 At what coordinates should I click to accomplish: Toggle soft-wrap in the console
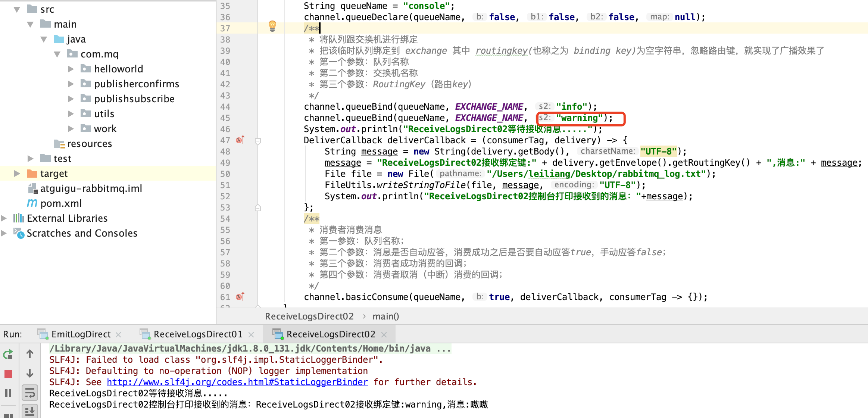(x=30, y=393)
